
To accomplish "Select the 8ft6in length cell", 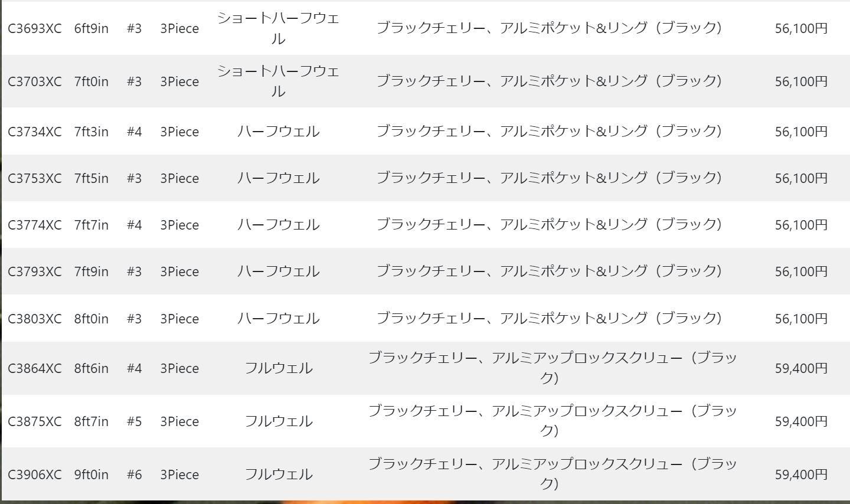I will (x=91, y=368).
